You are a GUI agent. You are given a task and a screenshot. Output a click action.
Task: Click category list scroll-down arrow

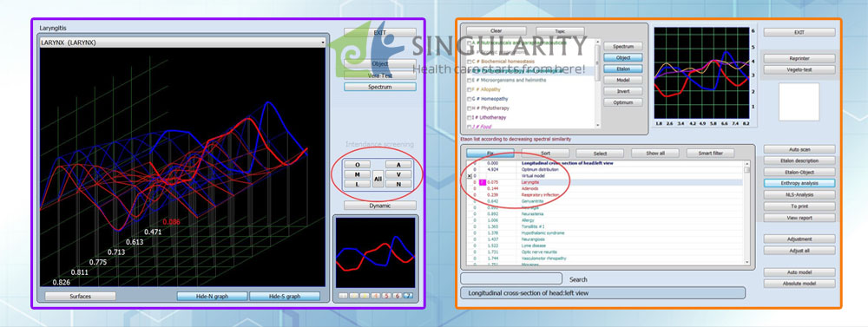(x=598, y=125)
